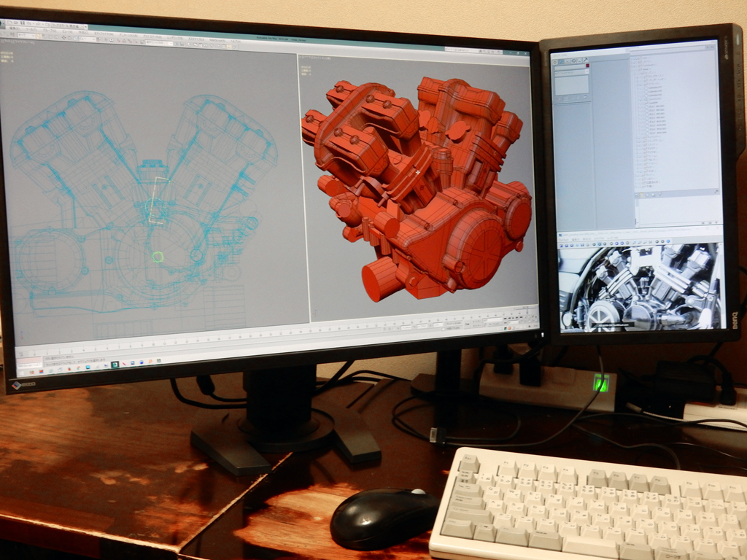Open the 3ds Max application menu icon
This screenshot has width=747, height=560.
(x=1, y=23)
